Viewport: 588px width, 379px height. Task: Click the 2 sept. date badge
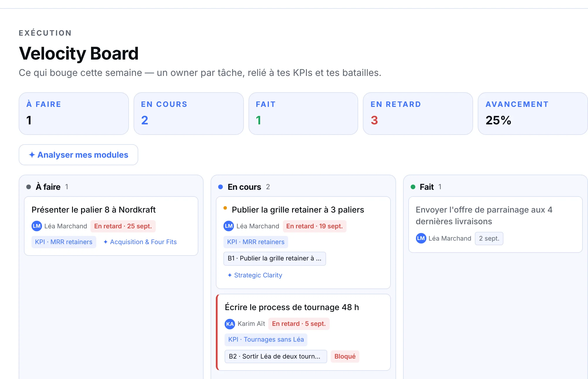(x=489, y=239)
